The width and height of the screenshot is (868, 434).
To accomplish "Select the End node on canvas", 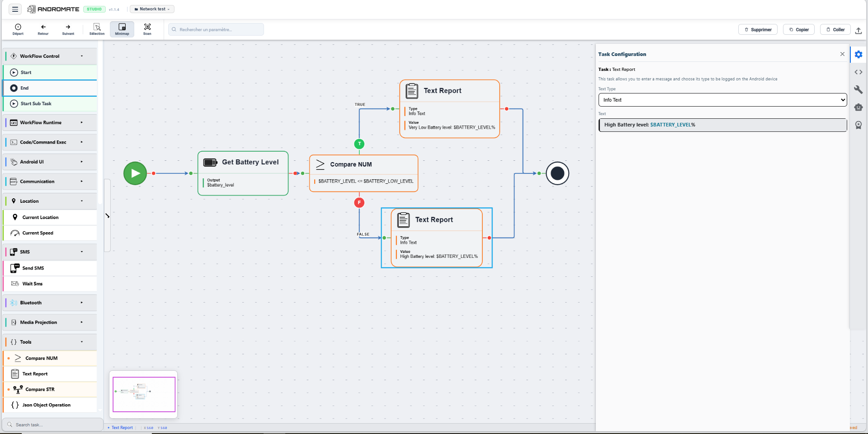I will click(x=557, y=173).
